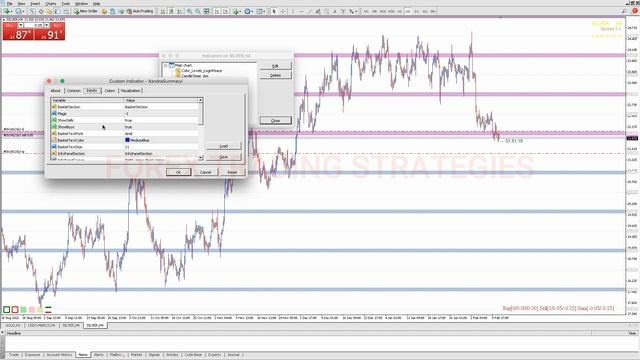Image resolution: width=640 pixels, height=360 pixels.
Task: Switch chart to line chart icon
Action: [180, 11]
